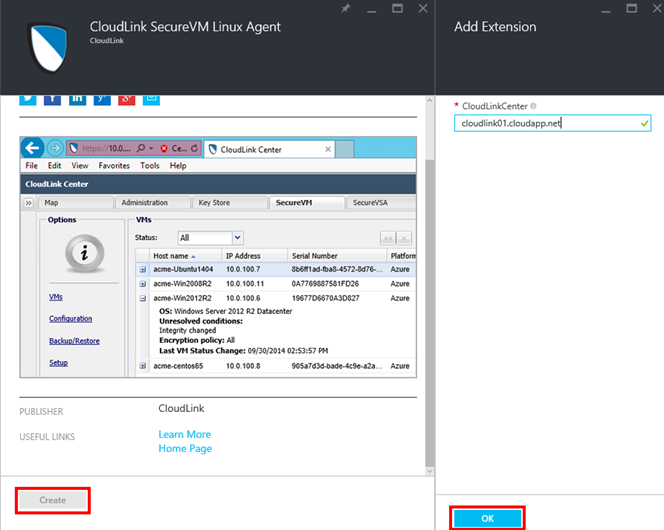664x530 pixels.
Task: Share via the Facebook icon
Action: 53,98
